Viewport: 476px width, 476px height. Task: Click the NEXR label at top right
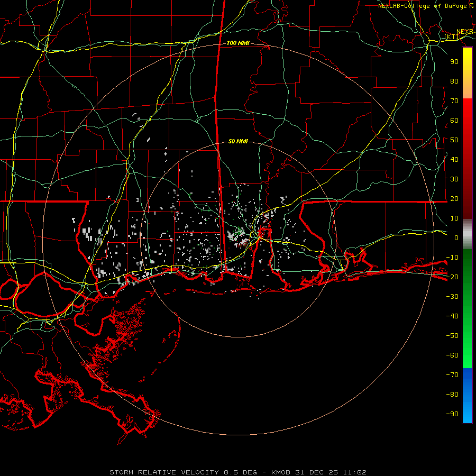coord(465,32)
